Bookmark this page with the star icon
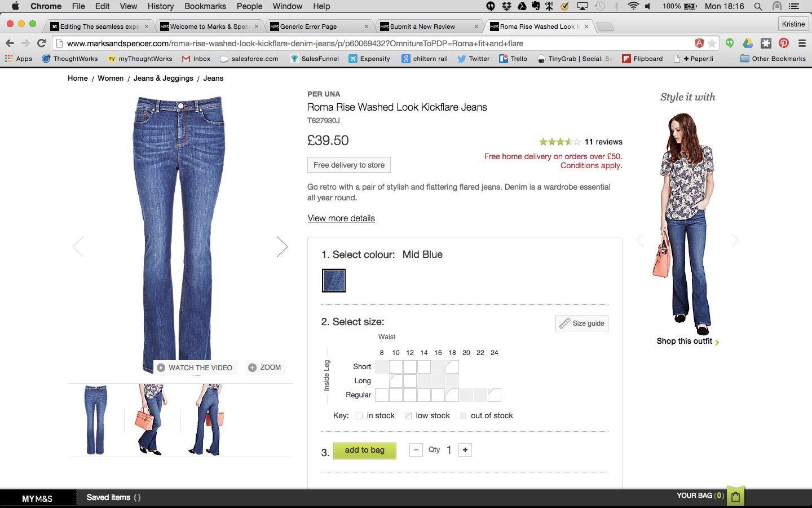 [x=712, y=43]
